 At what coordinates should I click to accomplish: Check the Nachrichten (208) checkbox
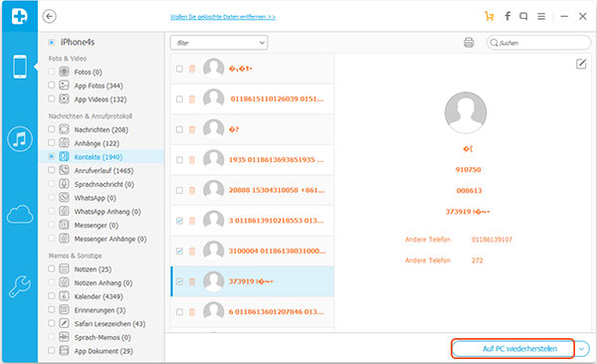52,129
